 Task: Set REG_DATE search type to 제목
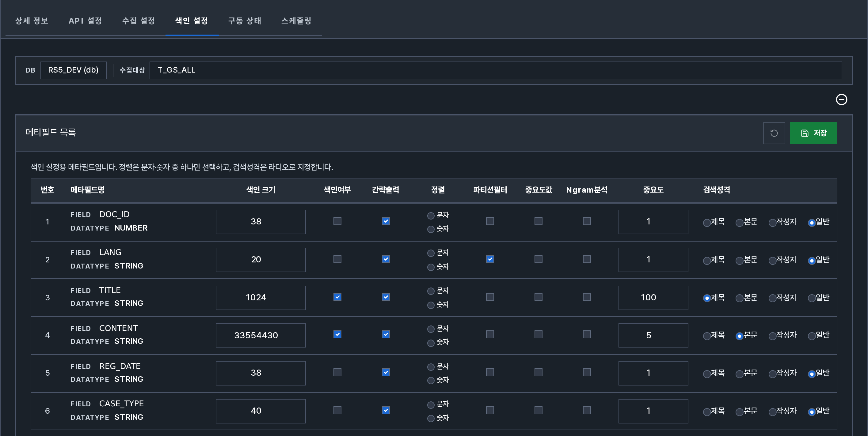pos(706,374)
